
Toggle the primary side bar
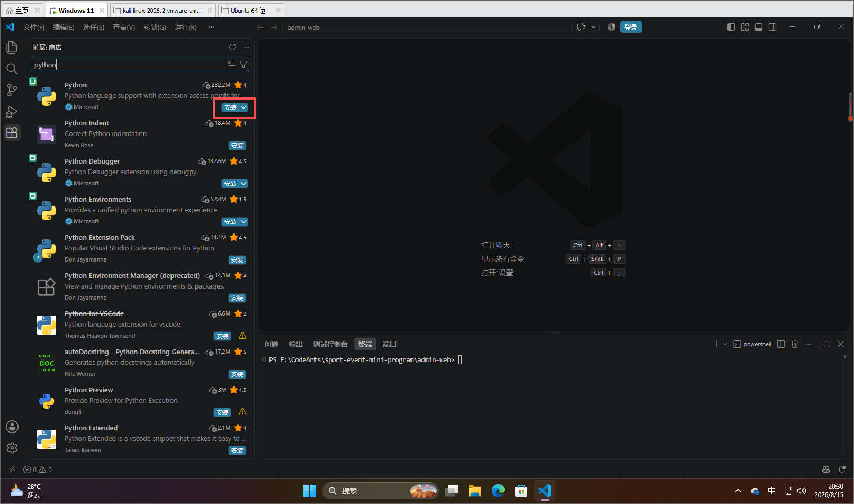point(731,27)
